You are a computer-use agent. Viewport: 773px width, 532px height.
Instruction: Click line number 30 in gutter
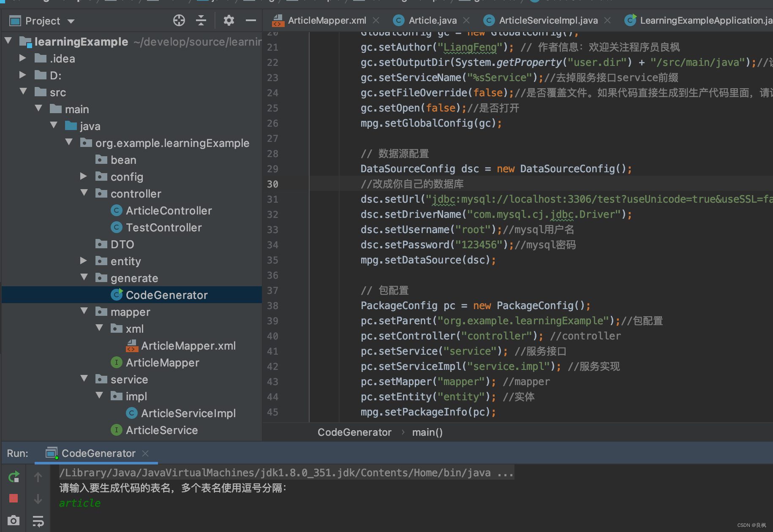tap(272, 184)
